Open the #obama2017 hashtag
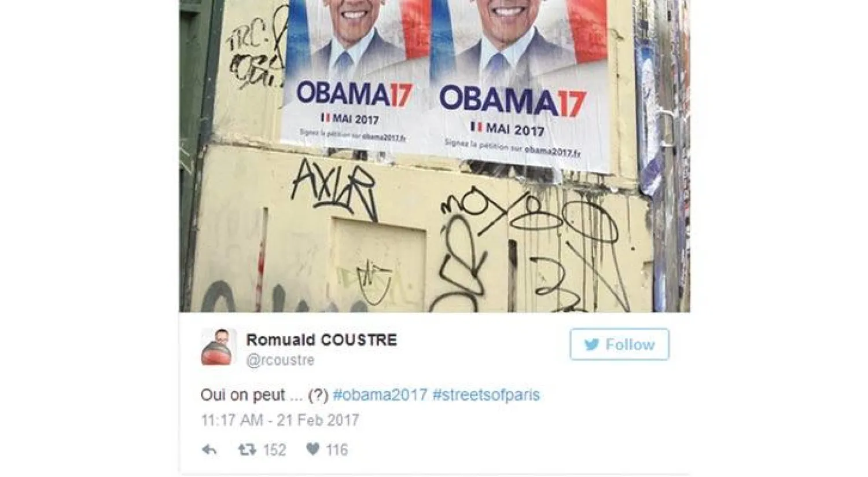868x477 pixels. click(380, 395)
